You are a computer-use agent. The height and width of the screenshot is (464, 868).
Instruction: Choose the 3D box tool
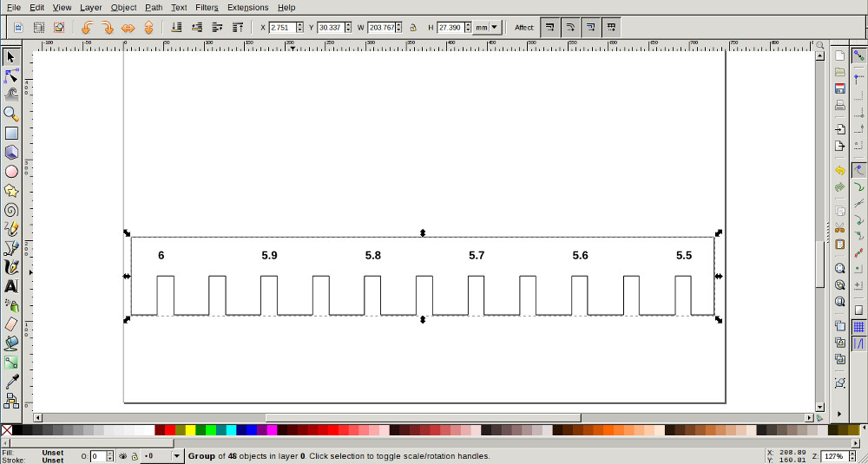(11, 152)
